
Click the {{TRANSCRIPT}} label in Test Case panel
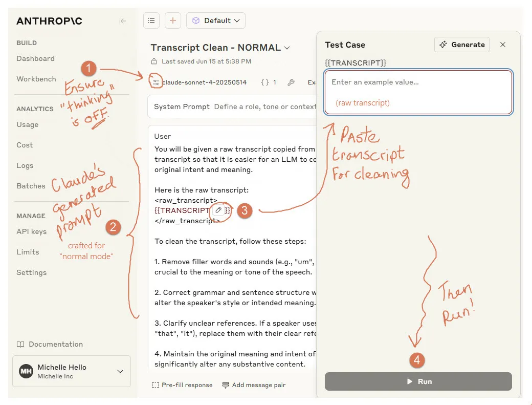(x=356, y=63)
